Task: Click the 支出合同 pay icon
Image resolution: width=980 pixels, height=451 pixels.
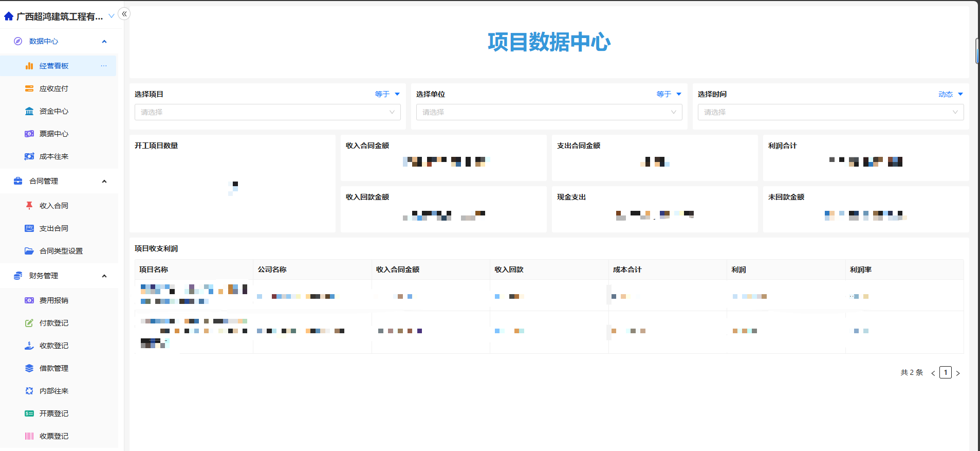Action: (x=29, y=228)
